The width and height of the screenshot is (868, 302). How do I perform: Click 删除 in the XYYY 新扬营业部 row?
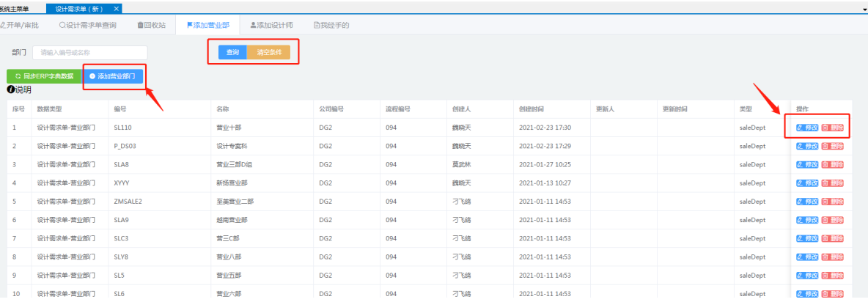tap(833, 183)
